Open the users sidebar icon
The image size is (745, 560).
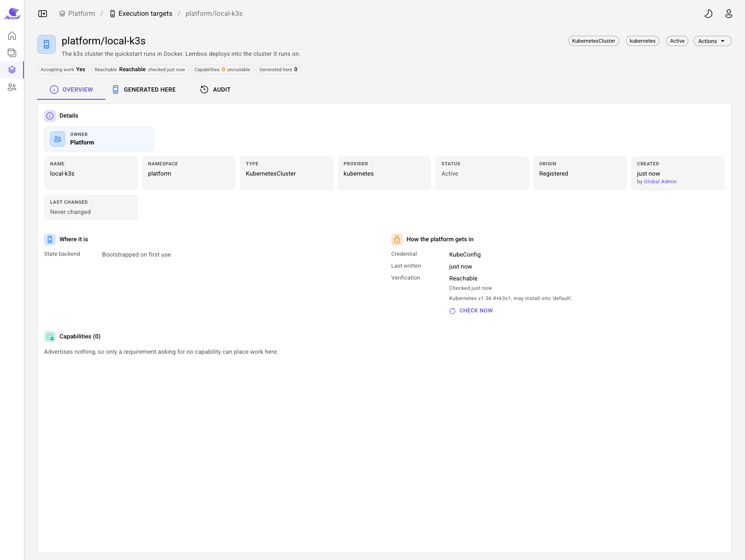[x=12, y=87]
